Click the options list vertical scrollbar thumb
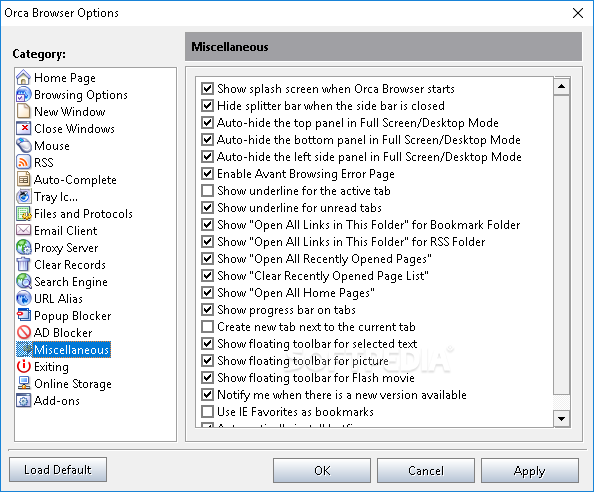 click(561, 245)
